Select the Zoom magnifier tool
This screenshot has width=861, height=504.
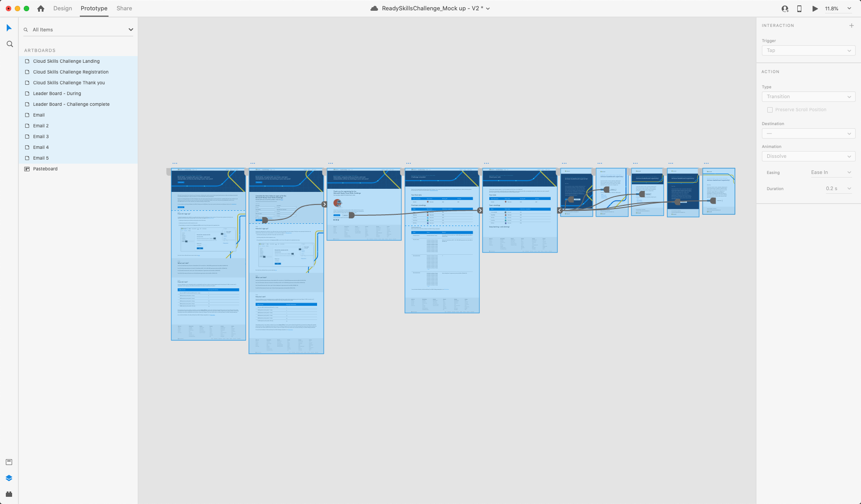(x=9, y=44)
